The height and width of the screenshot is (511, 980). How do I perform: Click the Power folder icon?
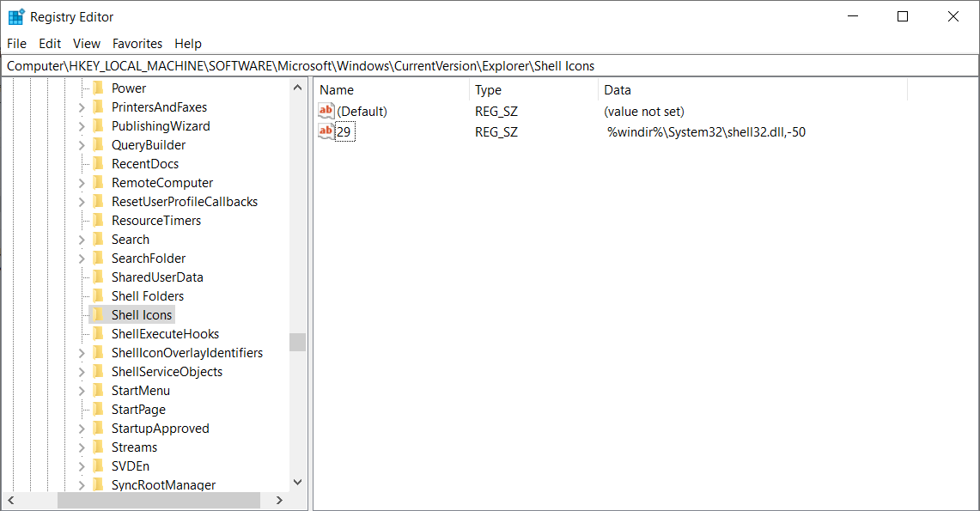coord(98,88)
